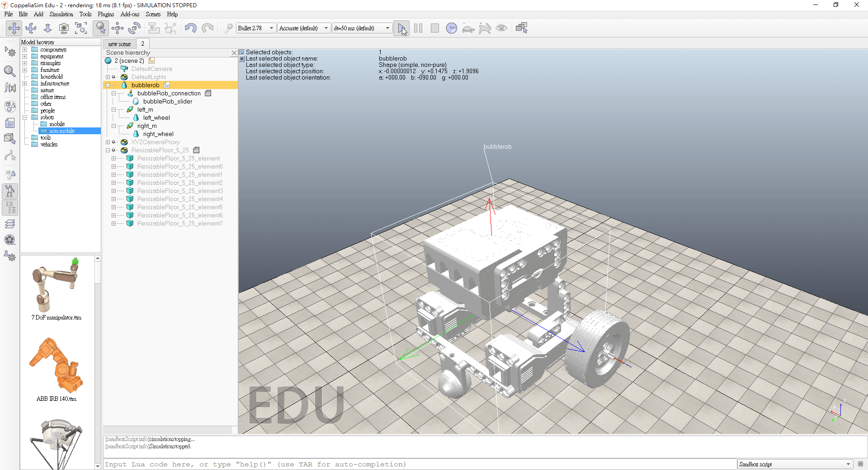
Task: Open the Scenes menu
Action: pos(153,14)
